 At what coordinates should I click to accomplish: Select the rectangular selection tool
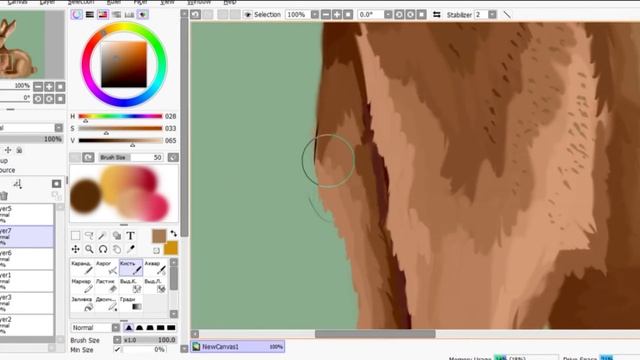[x=76, y=236]
